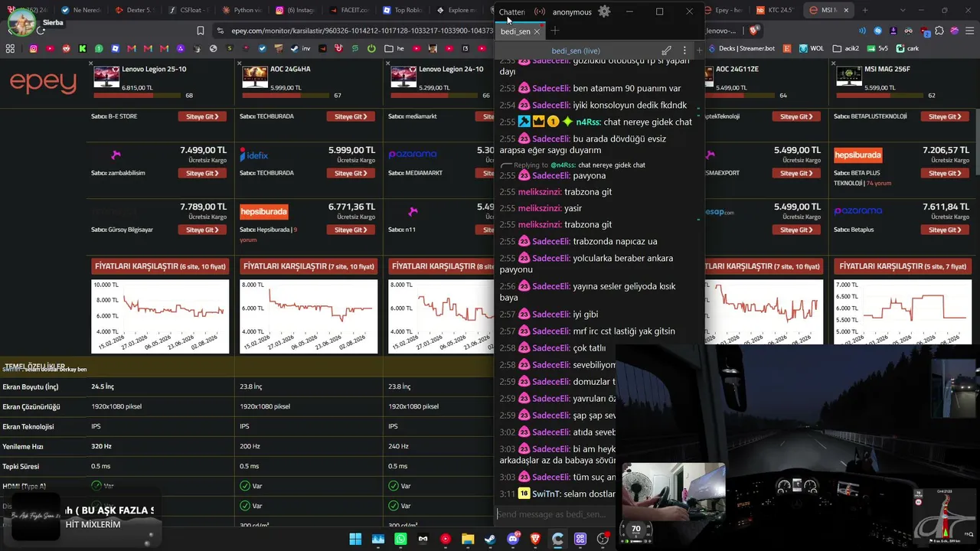The height and width of the screenshot is (551, 980).
Task: Open YouTube Music from the taskbar
Action: click(446, 539)
